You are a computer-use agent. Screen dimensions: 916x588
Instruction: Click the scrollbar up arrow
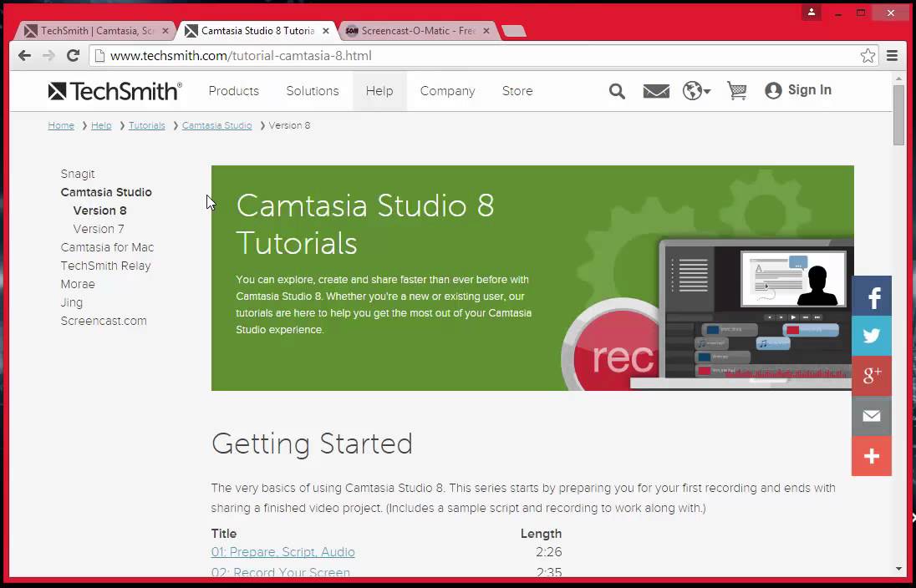(898, 78)
